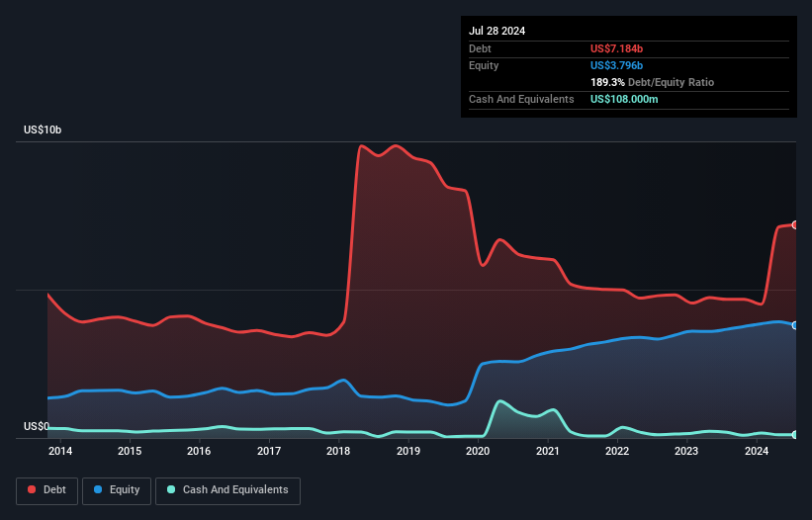Viewport: 812px width, 520px height.
Task: Click the blue Equity endpoint marker
Action: pos(795,325)
